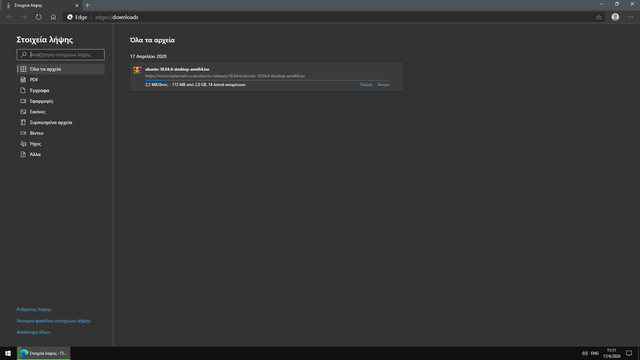Filter downloads by Εφαρμογές
The width and height of the screenshot is (640, 360).
point(60,101)
